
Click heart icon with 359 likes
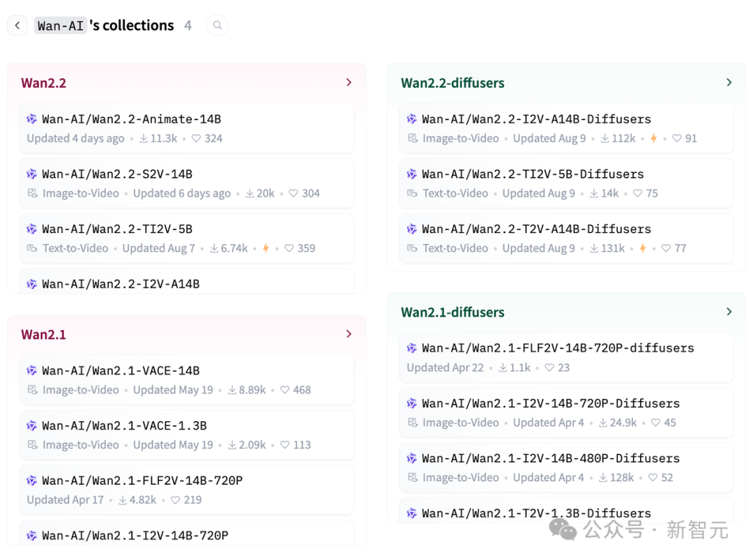point(289,248)
